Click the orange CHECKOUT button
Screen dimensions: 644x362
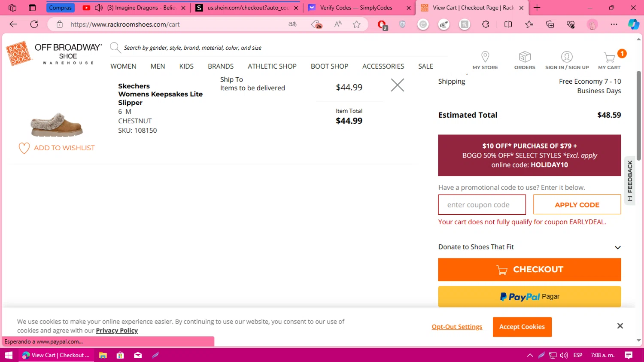tap(529, 270)
